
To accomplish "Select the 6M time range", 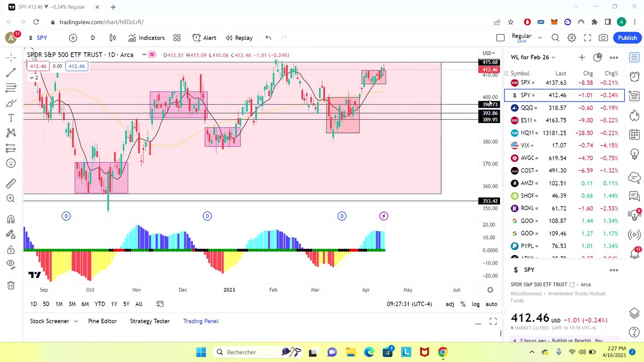I will 85,304.
